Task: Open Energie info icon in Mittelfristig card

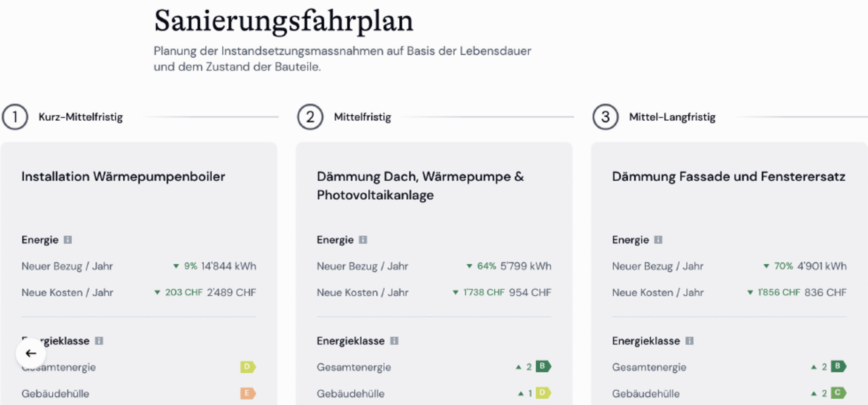Action: tap(363, 240)
